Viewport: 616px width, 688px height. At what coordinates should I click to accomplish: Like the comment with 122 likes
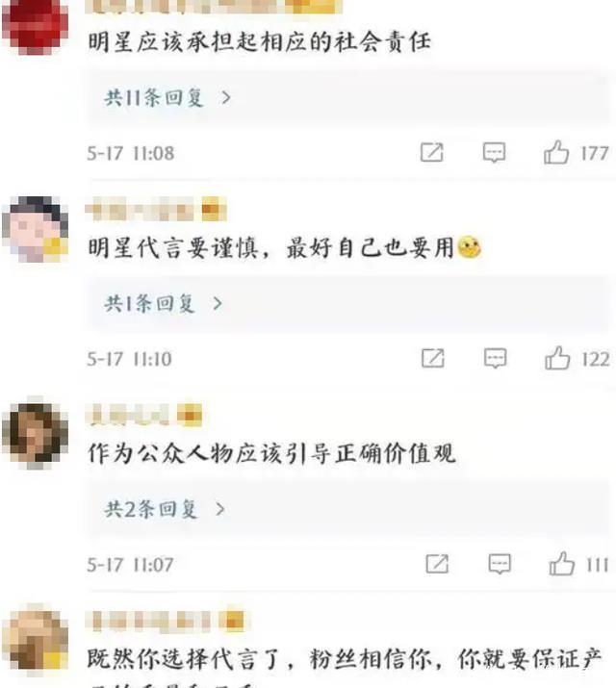click(557, 358)
